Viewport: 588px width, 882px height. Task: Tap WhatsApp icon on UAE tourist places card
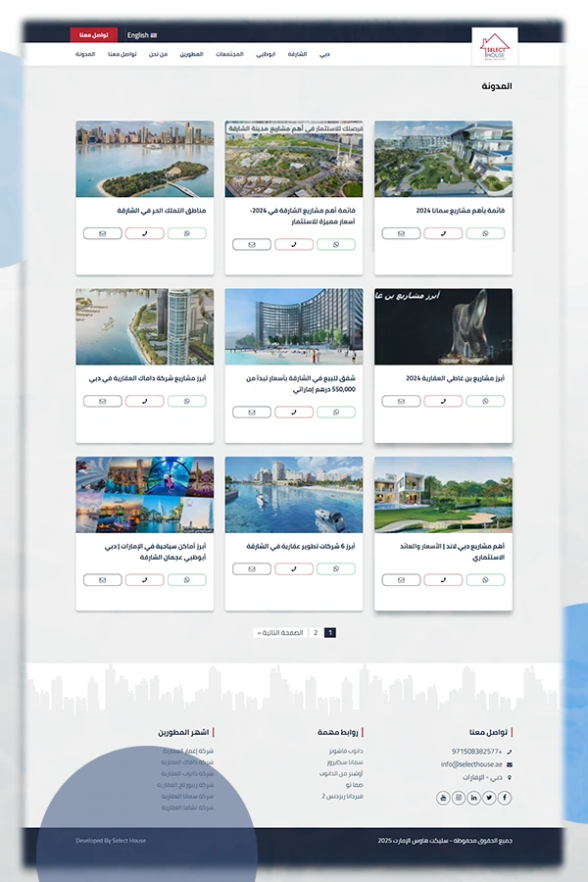187,580
